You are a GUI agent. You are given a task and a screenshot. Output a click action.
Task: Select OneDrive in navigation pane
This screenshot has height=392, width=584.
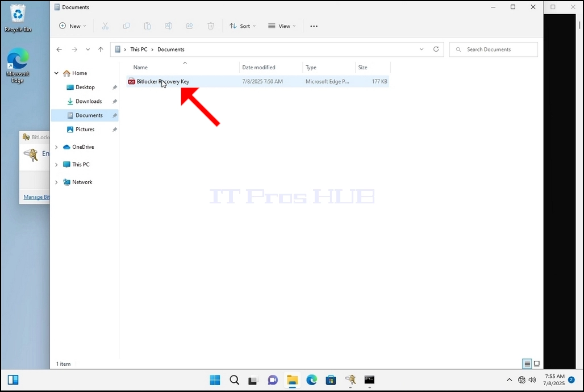click(x=83, y=147)
